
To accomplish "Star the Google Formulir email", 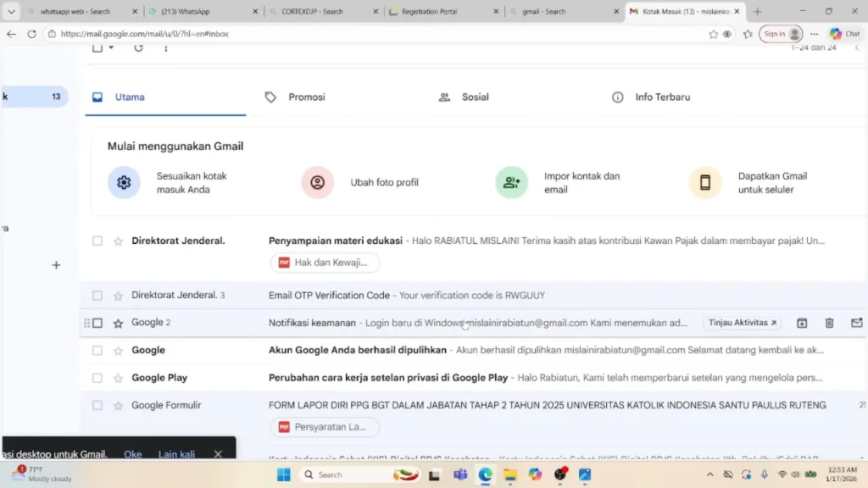I will [x=118, y=406].
